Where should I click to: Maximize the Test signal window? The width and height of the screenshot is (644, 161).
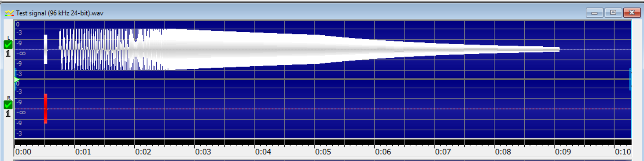coord(613,13)
